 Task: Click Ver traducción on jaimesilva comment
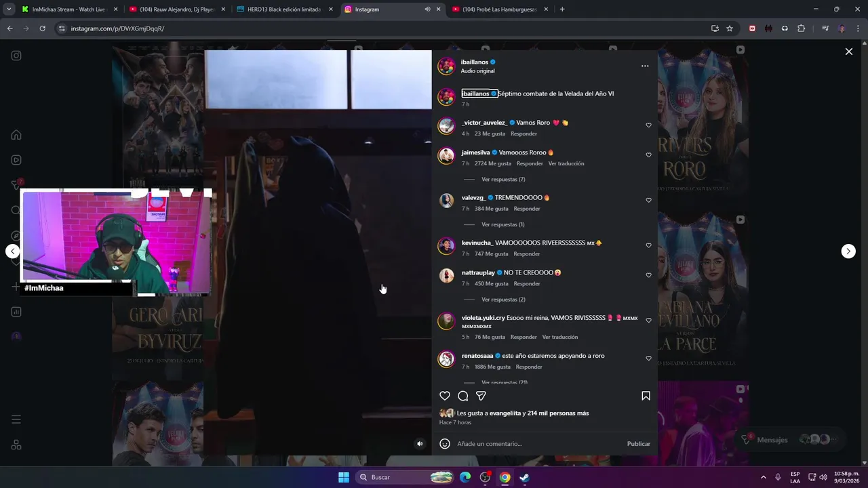[566, 163]
